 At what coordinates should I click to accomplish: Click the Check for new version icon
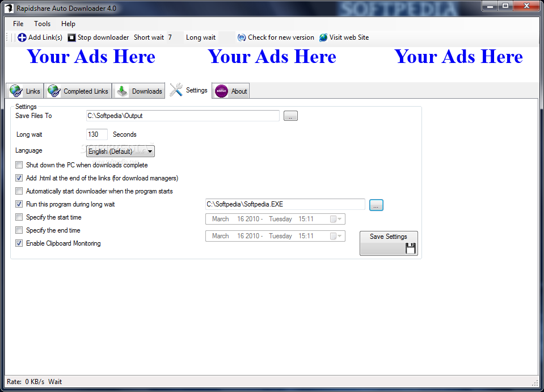click(242, 37)
